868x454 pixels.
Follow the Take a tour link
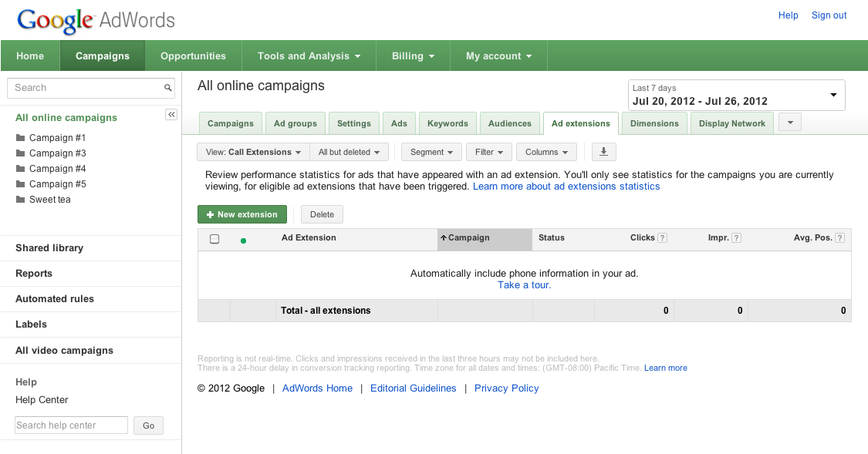coord(524,285)
